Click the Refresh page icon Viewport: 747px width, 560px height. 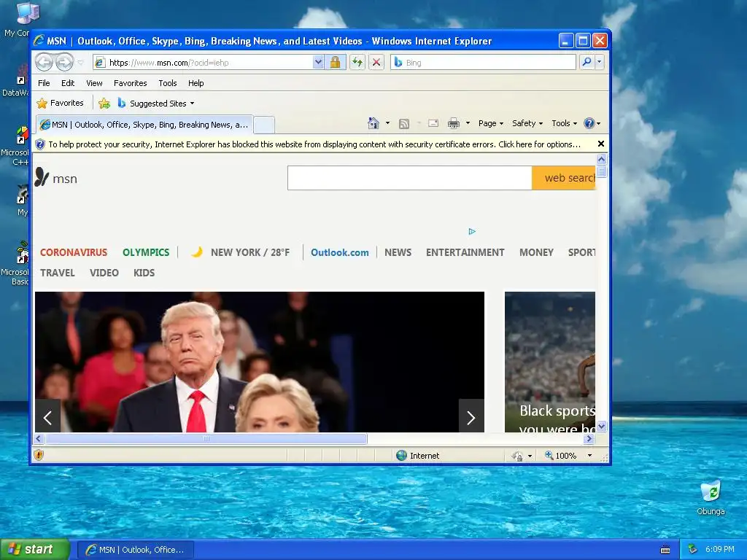[x=357, y=63]
